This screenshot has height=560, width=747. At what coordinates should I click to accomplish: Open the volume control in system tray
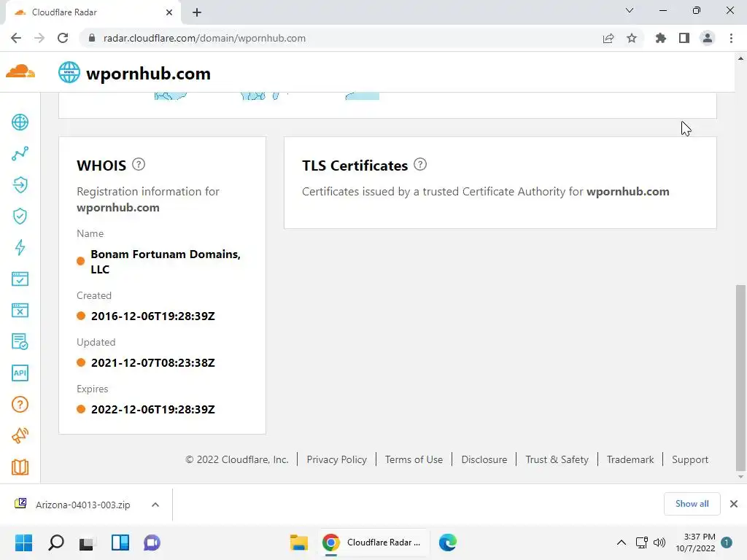tap(659, 542)
